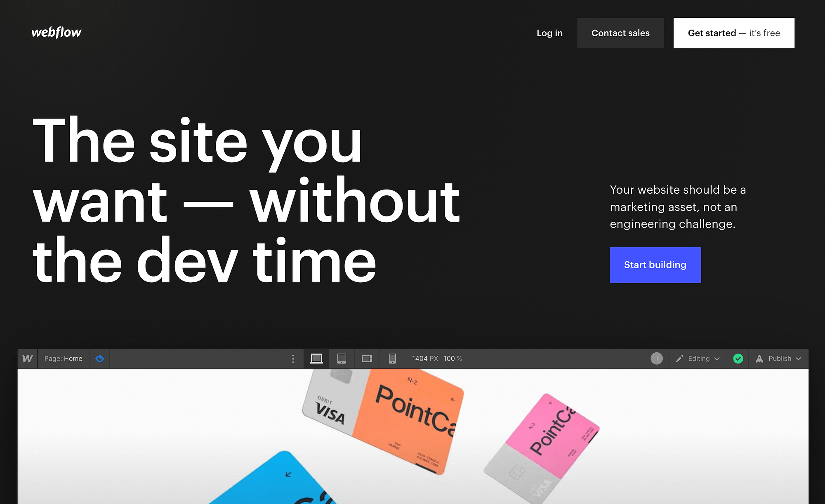Click the Webflow W logo icon
Viewport: 825px width, 504px height.
[27, 358]
